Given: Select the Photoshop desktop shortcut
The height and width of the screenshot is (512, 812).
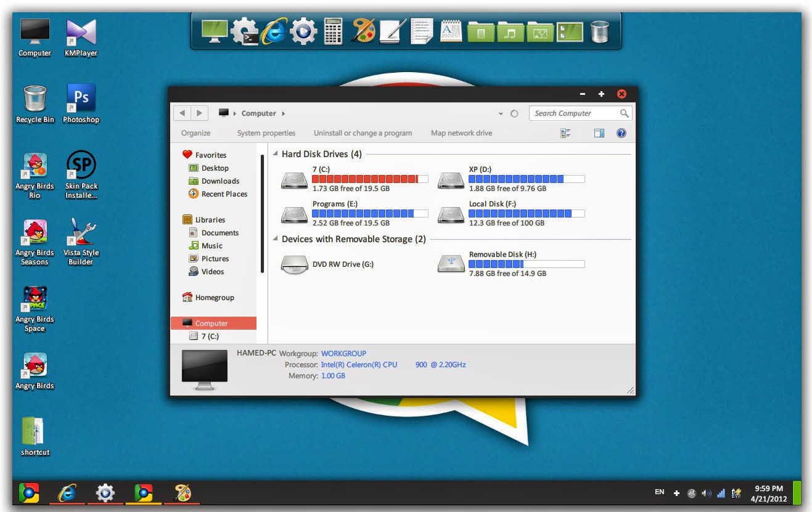Looking at the screenshot, I should pyautogui.click(x=81, y=104).
